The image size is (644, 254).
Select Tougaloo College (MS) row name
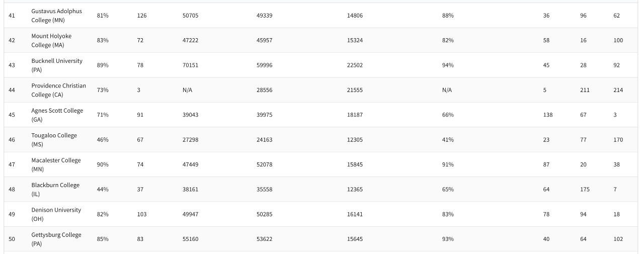point(54,140)
